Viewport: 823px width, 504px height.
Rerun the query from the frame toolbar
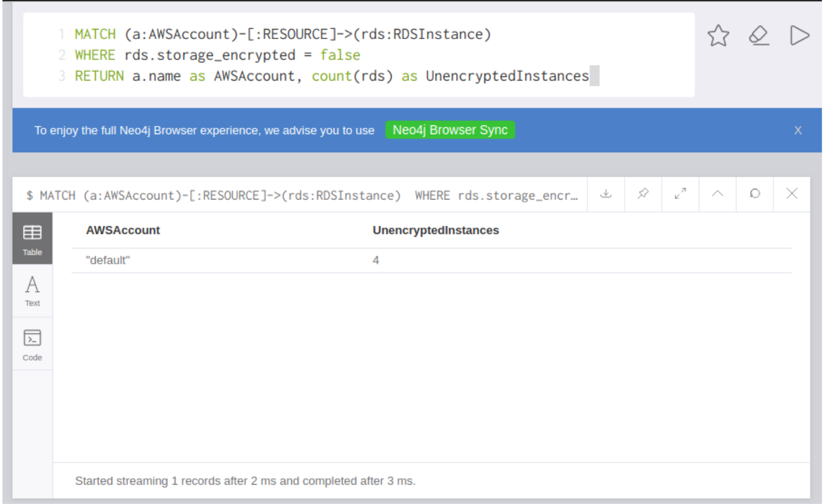[755, 194]
